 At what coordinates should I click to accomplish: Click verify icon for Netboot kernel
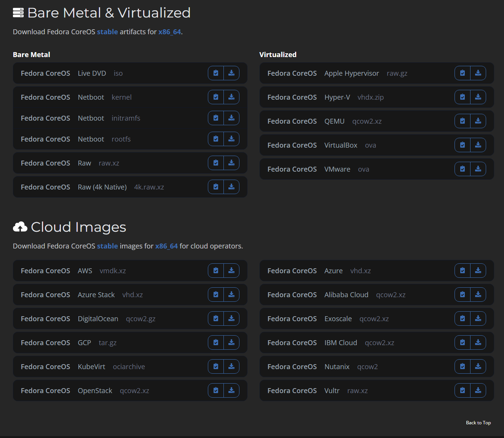click(216, 97)
